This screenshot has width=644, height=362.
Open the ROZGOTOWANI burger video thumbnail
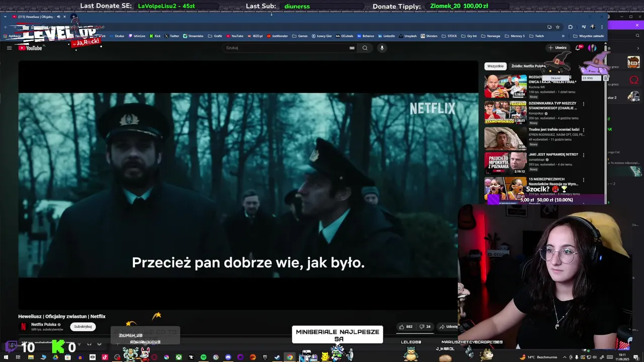[505, 86]
